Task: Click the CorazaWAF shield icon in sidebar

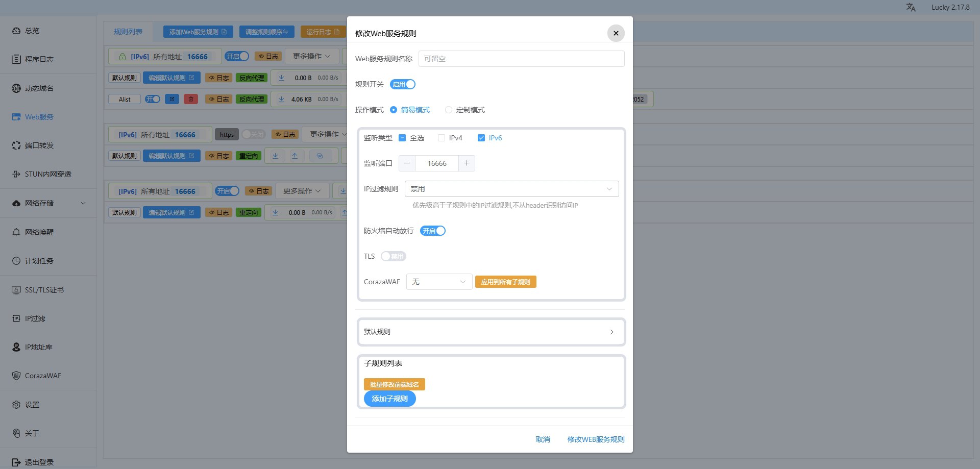Action: (x=16, y=376)
